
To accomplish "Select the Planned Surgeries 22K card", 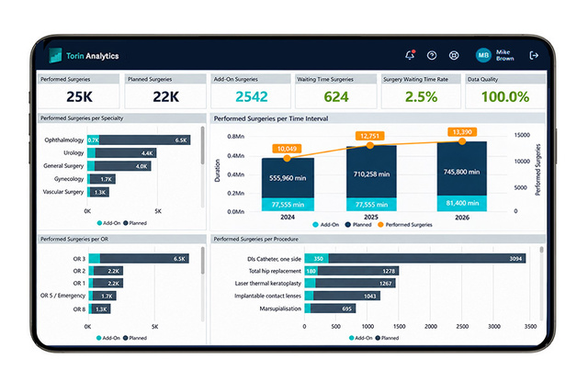I will pyautogui.click(x=165, y=91).
